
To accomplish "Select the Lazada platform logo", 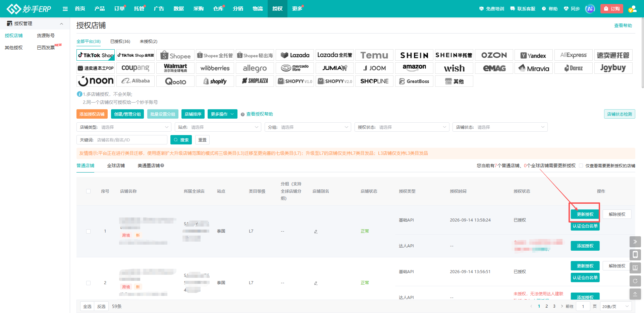I will point(295,55).
